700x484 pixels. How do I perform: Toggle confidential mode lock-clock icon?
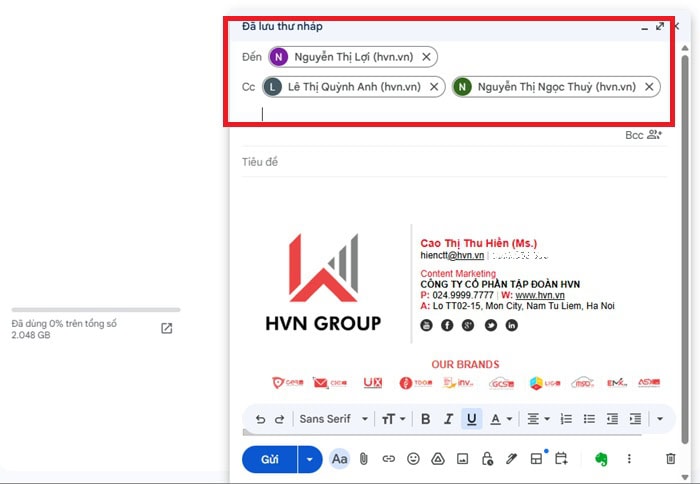487,459
